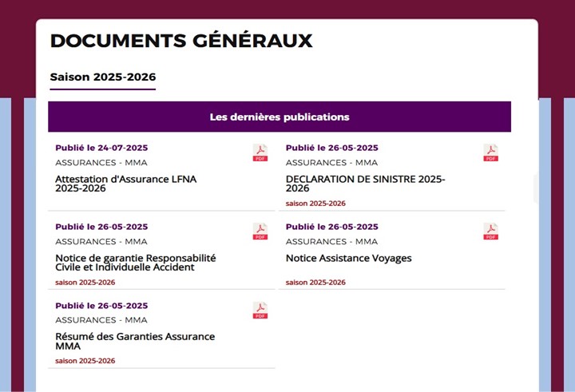The image size is (575, 392).
Task: Open Notice Assistance Voyages document title
Action: 348,258
